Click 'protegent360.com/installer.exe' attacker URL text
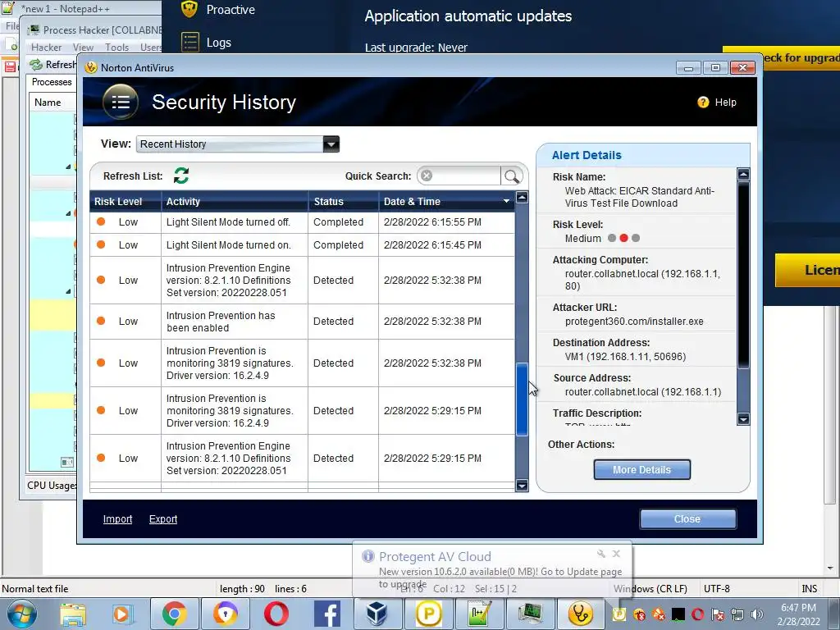The width and height of the screenshot is (840, 630). click(634, 322)
